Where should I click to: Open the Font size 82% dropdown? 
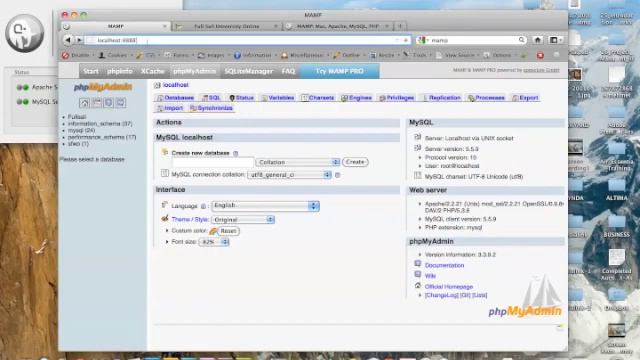[x=214, y=242]
